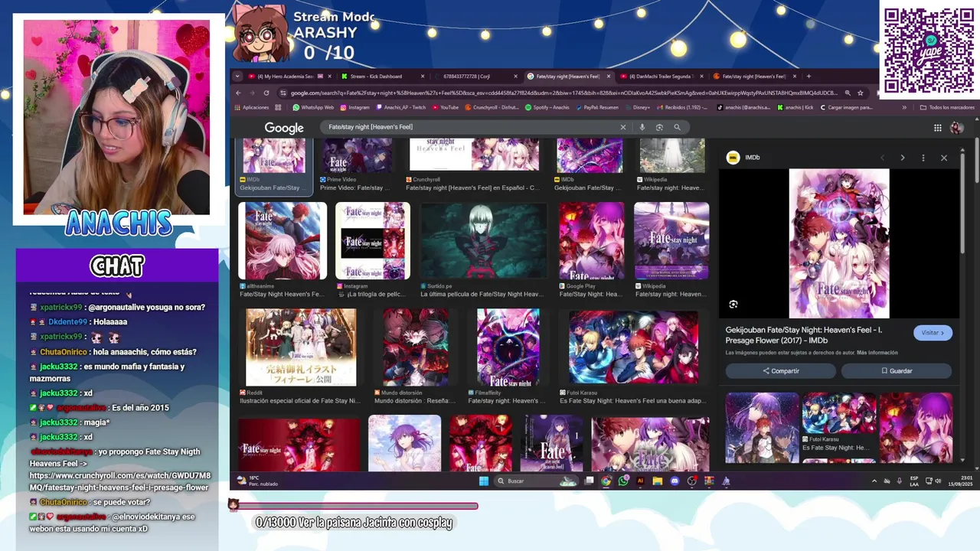
Task: Clear the Google search box text
Action: click(622, 127)
